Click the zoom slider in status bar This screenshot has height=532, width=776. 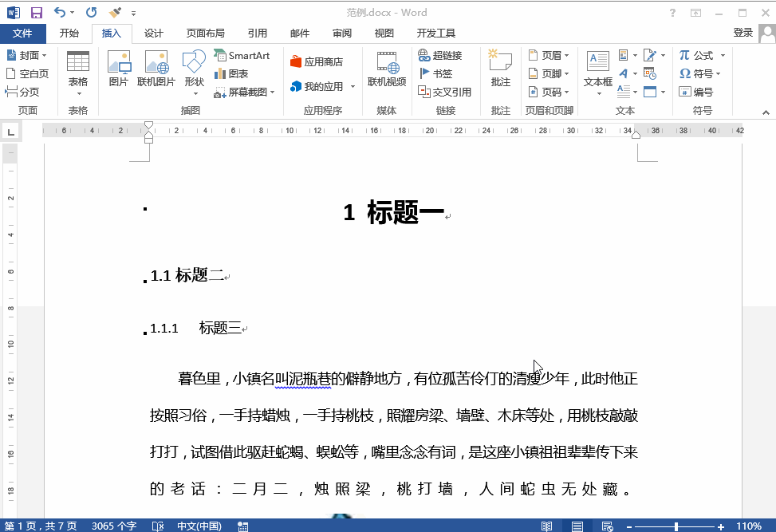(x=676, y=526)
